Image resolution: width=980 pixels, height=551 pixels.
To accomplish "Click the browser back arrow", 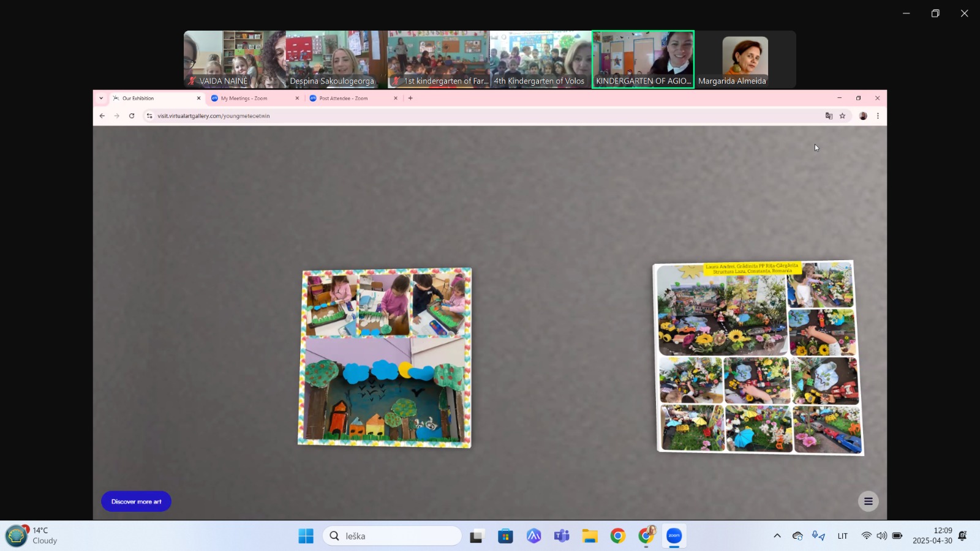I will point(102,116).
